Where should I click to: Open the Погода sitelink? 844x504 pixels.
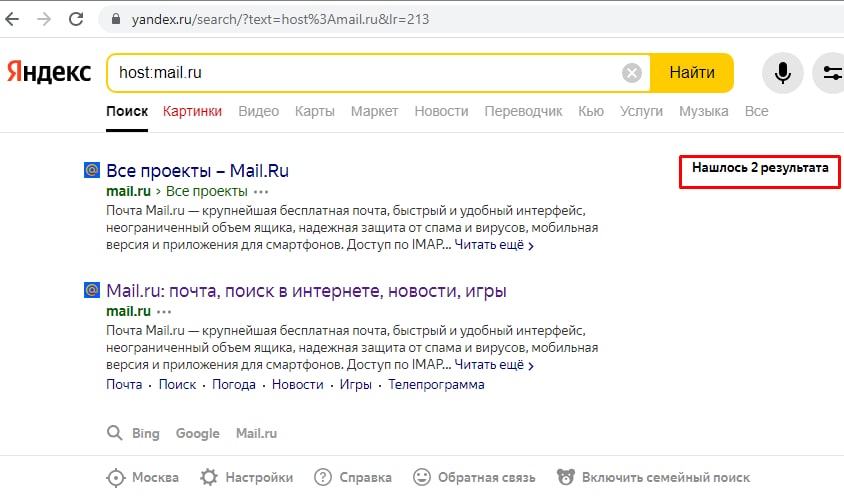click(x=234, y=384)
